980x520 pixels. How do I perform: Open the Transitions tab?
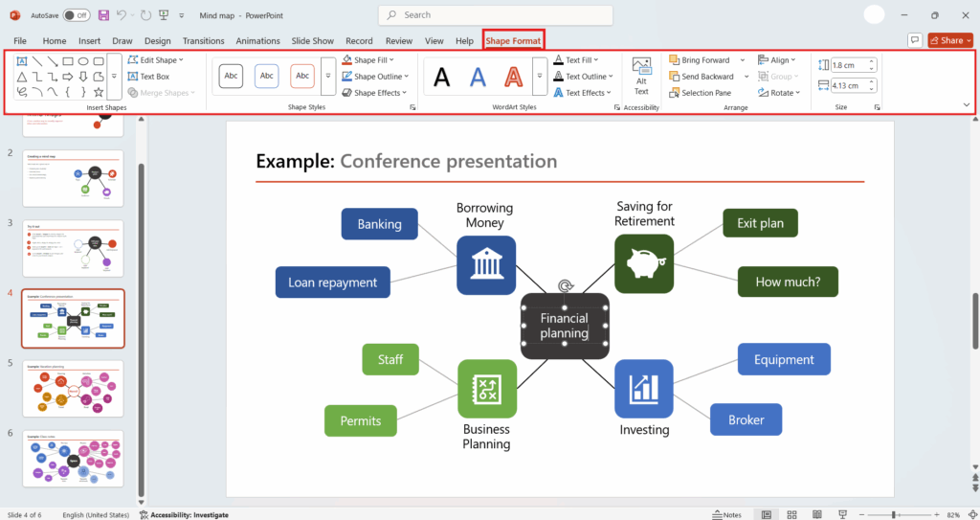pyautogui.click(x=203, y=41)
